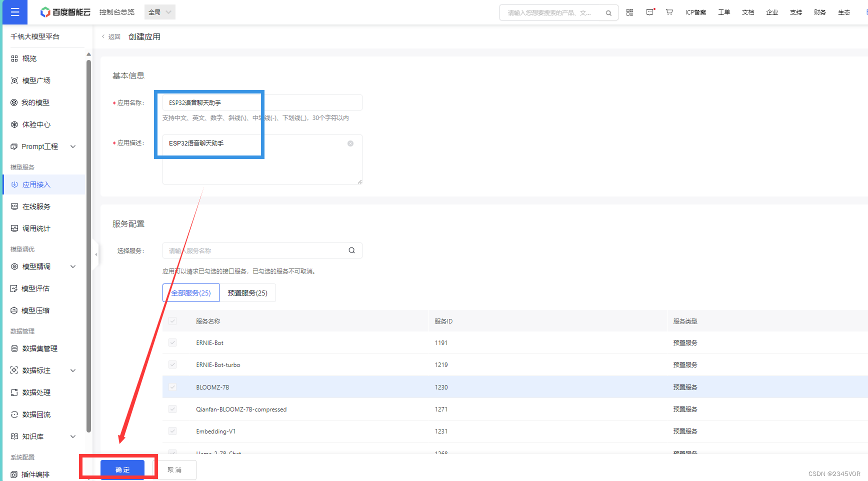
Task: Click the 应用描述 text area
Action: (x=262, y=159)
